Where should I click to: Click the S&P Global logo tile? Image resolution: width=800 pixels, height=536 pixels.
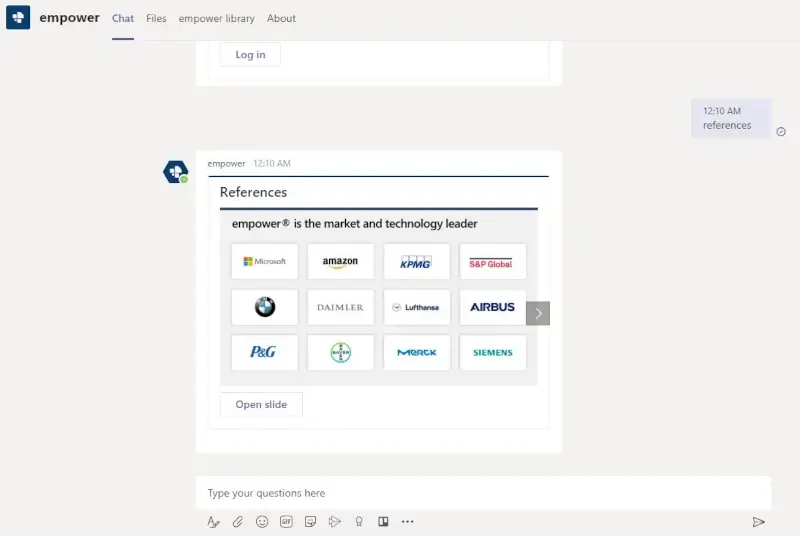492,261
